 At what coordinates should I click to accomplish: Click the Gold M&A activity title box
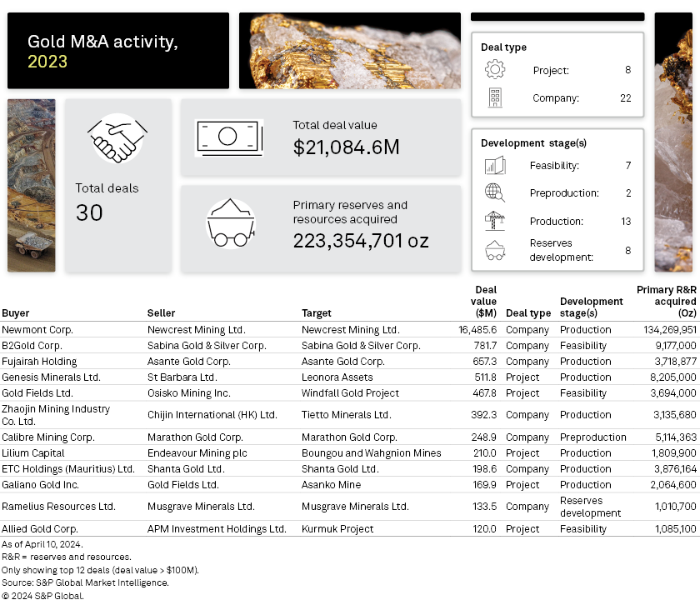coord(118,51)
